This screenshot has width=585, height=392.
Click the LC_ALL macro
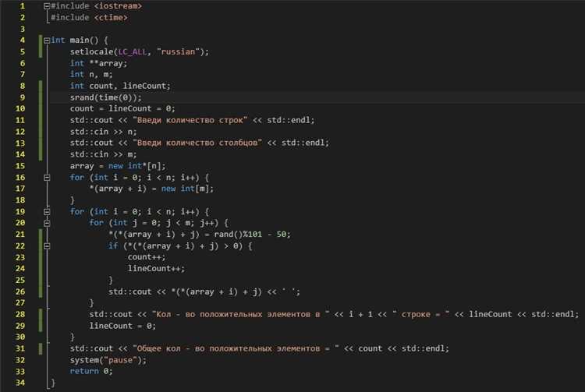pos(133,51)
